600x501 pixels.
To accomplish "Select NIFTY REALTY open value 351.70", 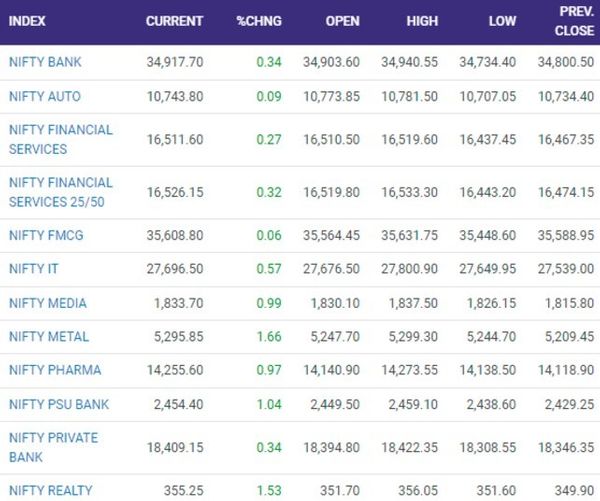I will 340,490.
